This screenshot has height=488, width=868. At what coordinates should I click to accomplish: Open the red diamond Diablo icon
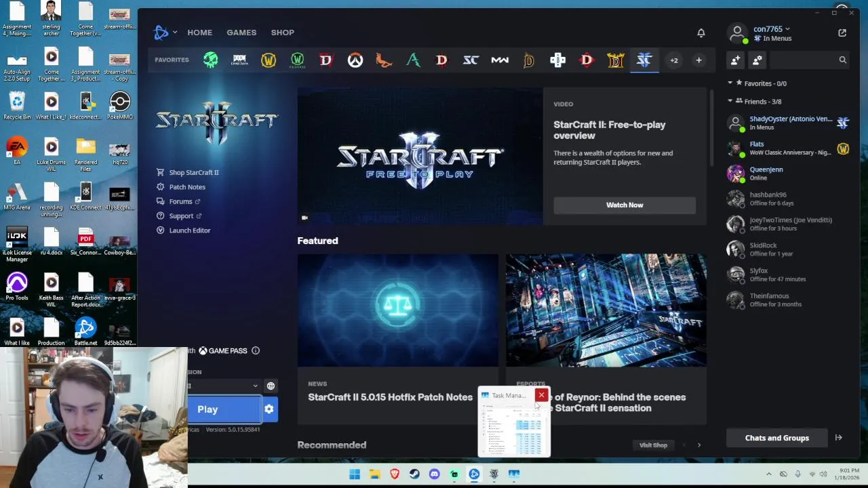(x=587, y=60)
